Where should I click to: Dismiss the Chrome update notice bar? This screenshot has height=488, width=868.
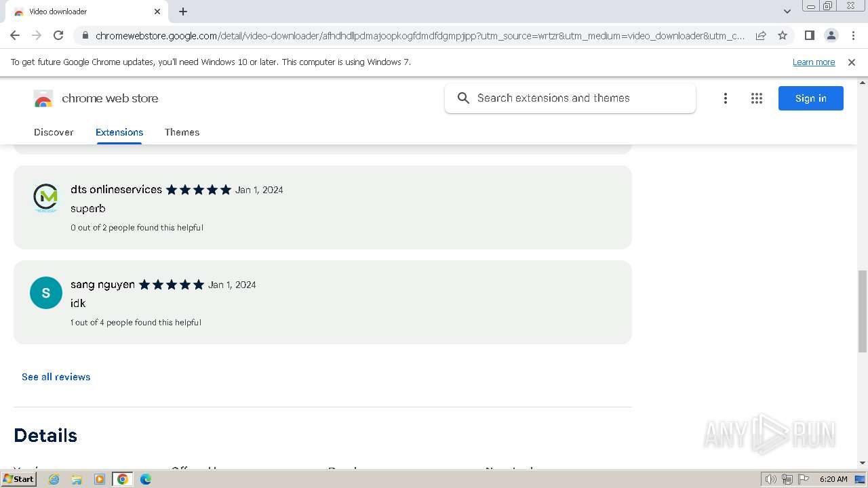[x=852, y=62]
